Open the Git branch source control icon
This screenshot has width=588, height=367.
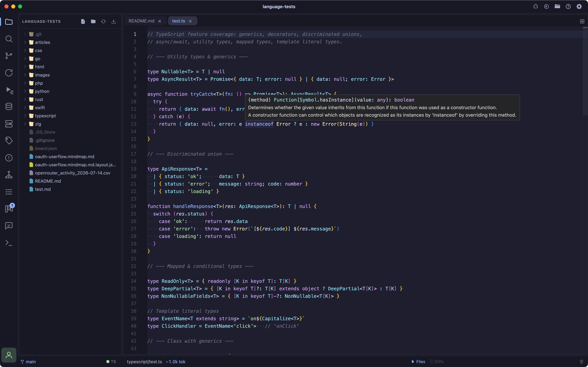click(x=9, y=56)
